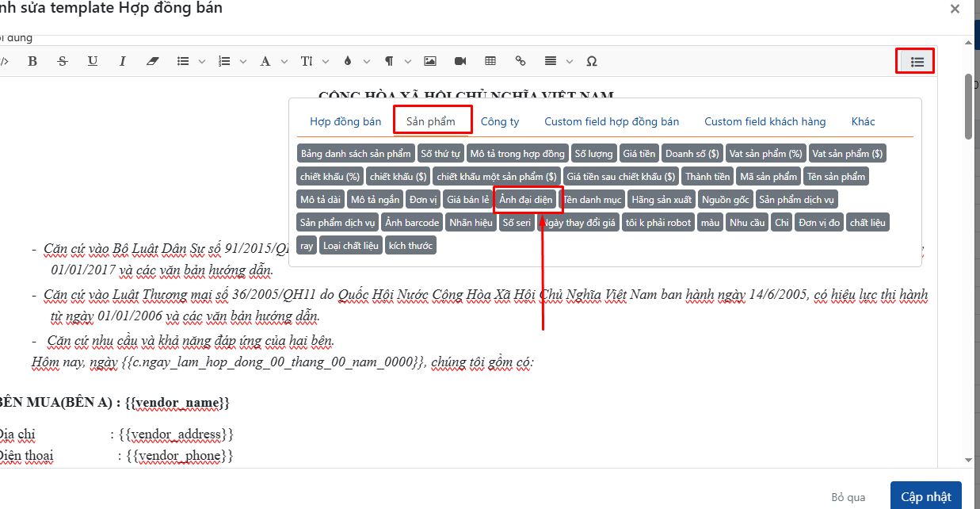Switch to the Công ty tab
The height and width of the screenshot is (509, 980).
tap(500, 121)
